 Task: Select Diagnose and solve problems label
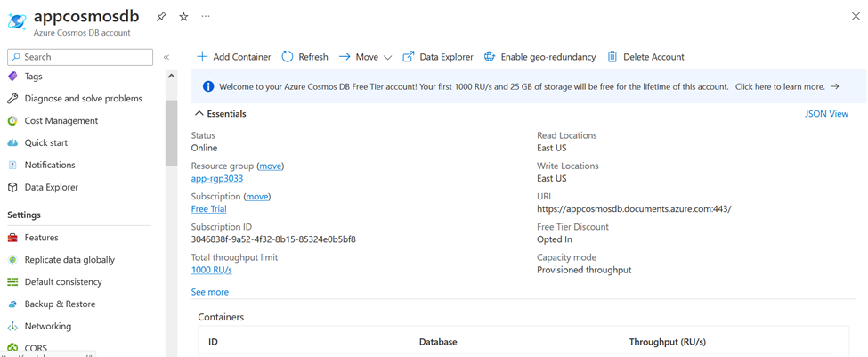tap(84, 99)
